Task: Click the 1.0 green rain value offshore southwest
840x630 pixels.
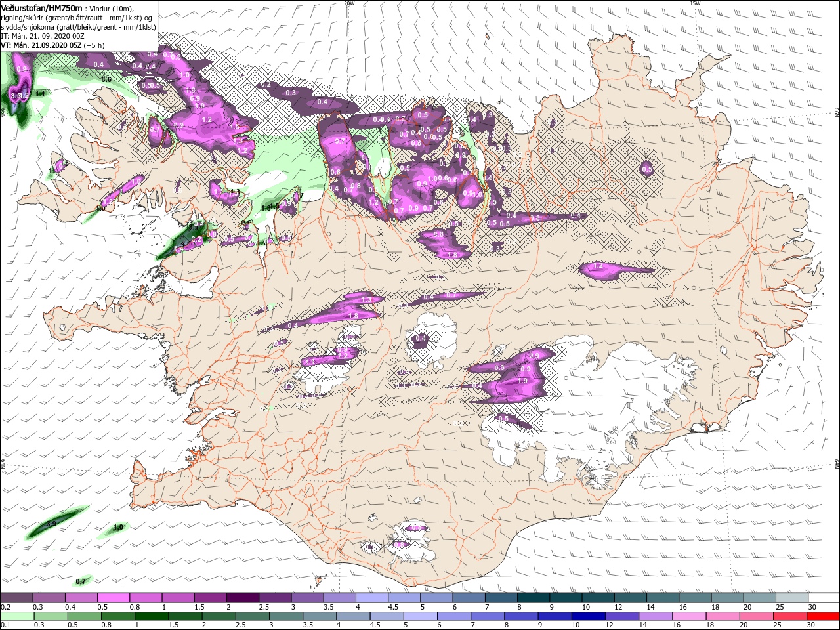Action: tap(118, 528)
